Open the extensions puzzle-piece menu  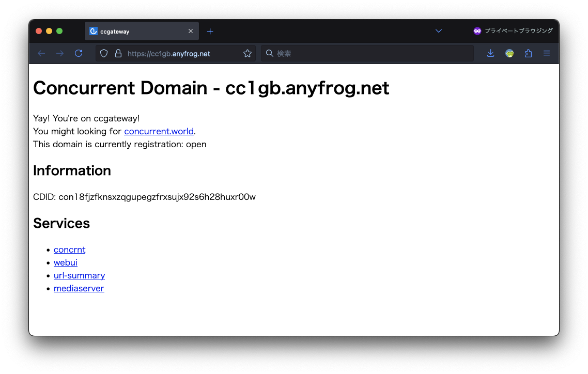point(528,53)
